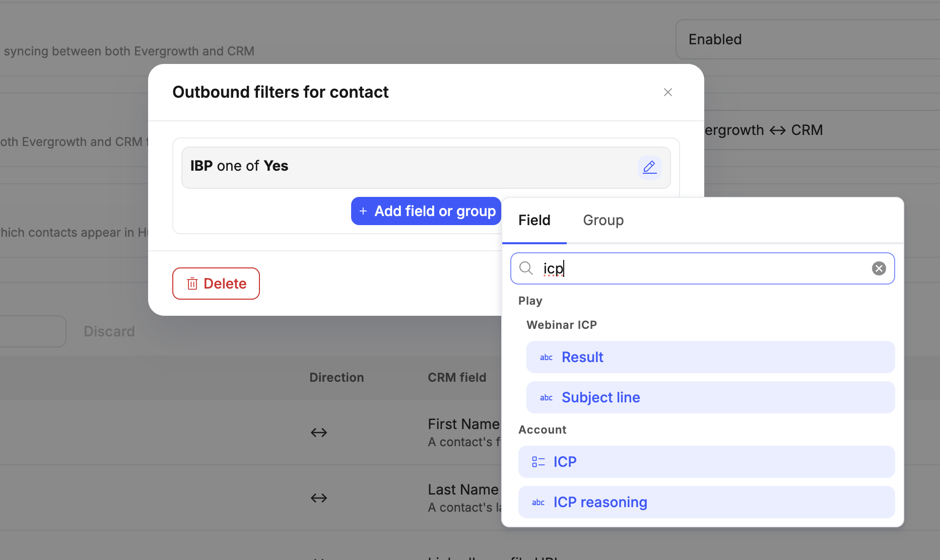
Task: Click the abc icon beside Result
Action: point(546,358)
